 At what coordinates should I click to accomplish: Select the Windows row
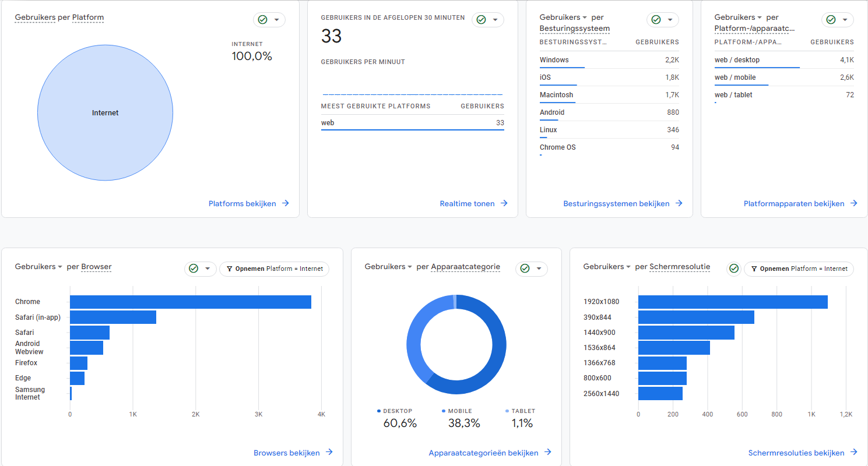click(609, 60)
